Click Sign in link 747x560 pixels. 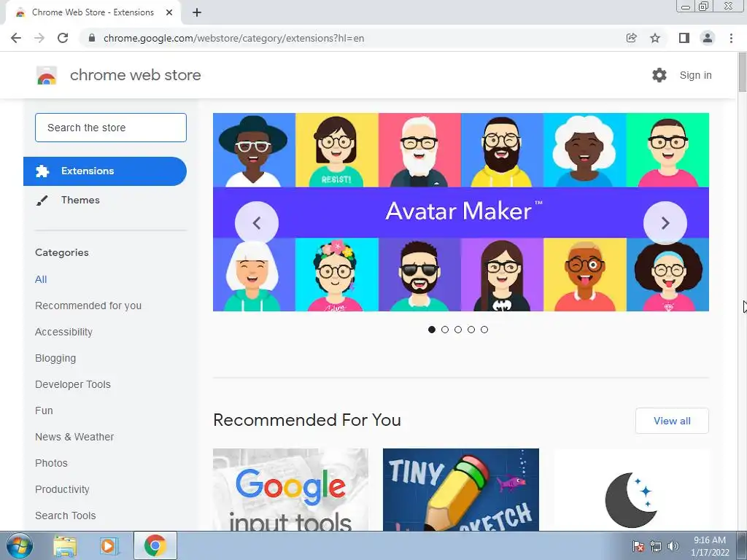click(695, 75)
